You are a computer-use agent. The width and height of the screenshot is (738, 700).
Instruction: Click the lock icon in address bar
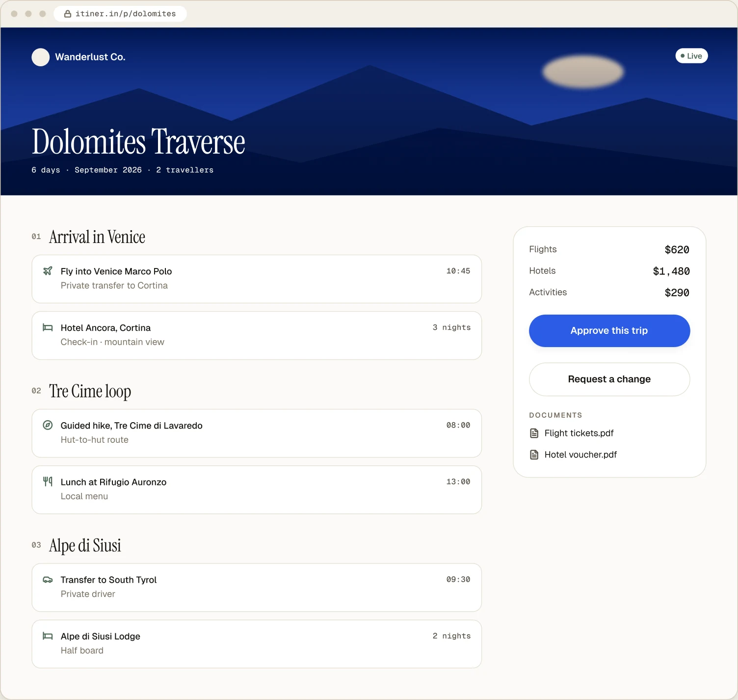(x=68, y=14)
